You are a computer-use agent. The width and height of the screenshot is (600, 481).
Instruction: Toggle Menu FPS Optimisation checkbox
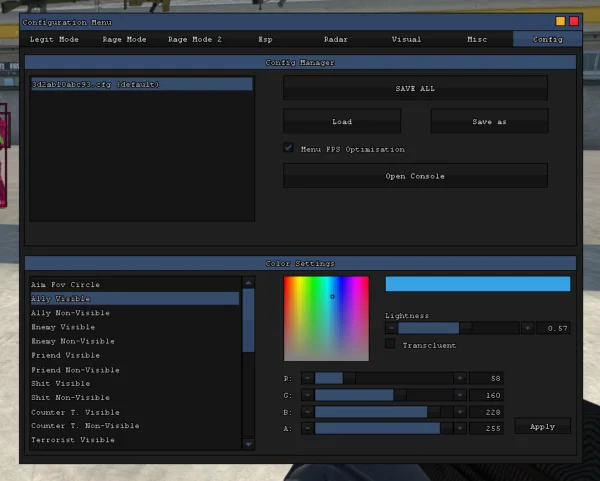coord(289,148)
